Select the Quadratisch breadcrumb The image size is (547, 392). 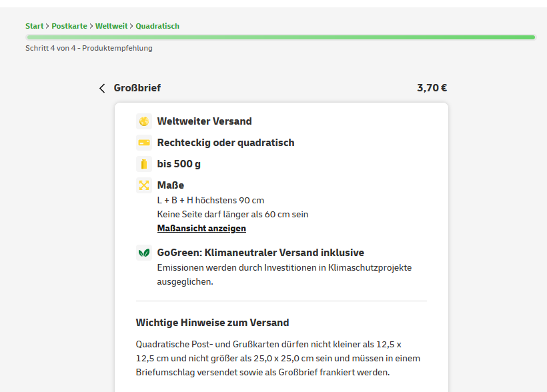pyautogui.click(x=157, y=27)
